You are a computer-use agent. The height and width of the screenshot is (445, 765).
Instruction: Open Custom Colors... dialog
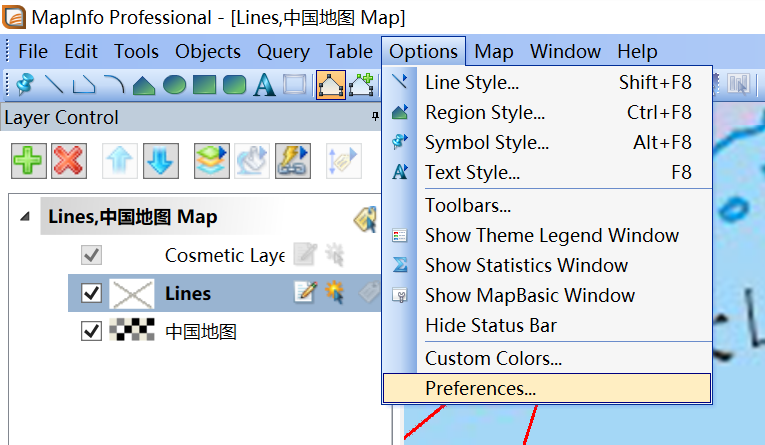pos(547,359)
